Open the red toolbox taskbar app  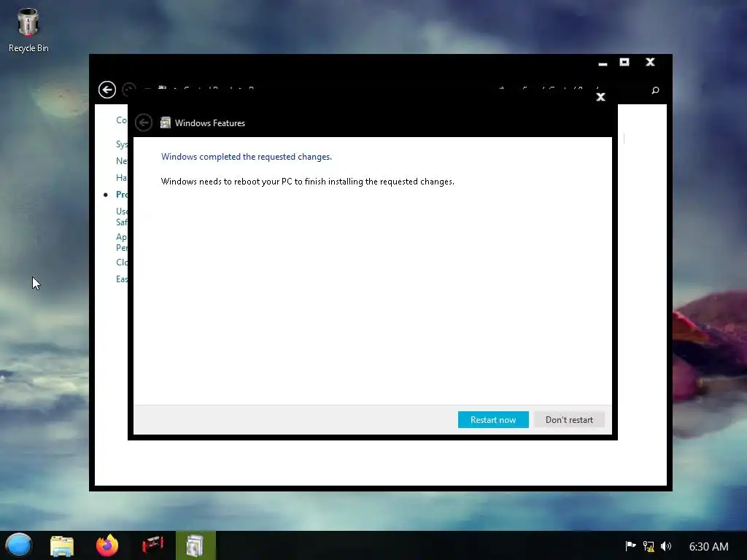tap(152, 544)
